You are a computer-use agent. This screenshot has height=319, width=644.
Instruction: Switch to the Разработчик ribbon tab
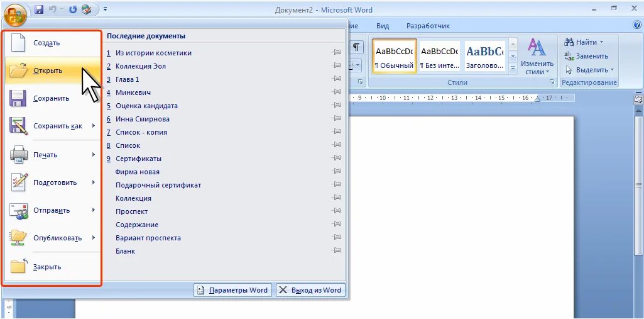coord(428,26)
